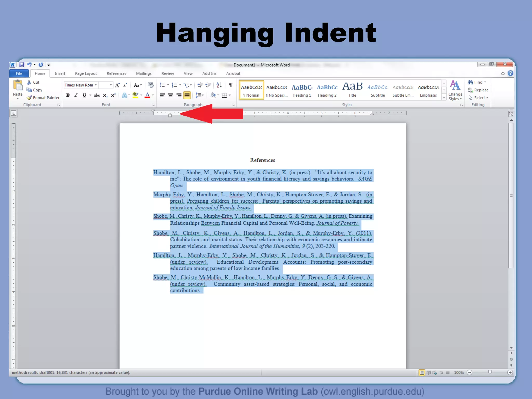Viewport: 532px width, 399px height.
Task: Toggle Italic formatting
Action: pos(76,95)
